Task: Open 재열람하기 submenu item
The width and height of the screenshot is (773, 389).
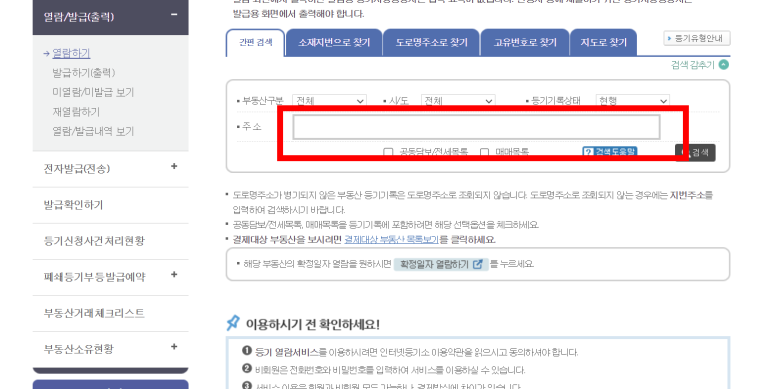Action: click(x=76, y=112)
